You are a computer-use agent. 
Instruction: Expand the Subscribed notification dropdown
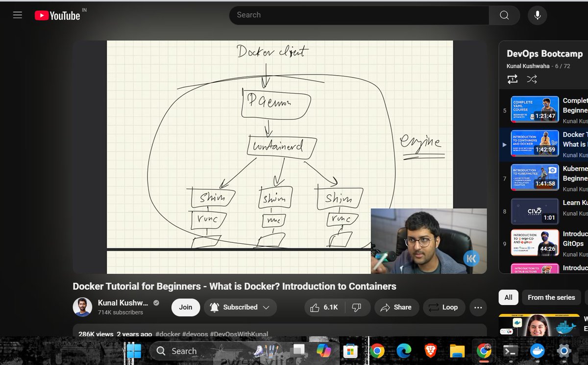point(240,307)
